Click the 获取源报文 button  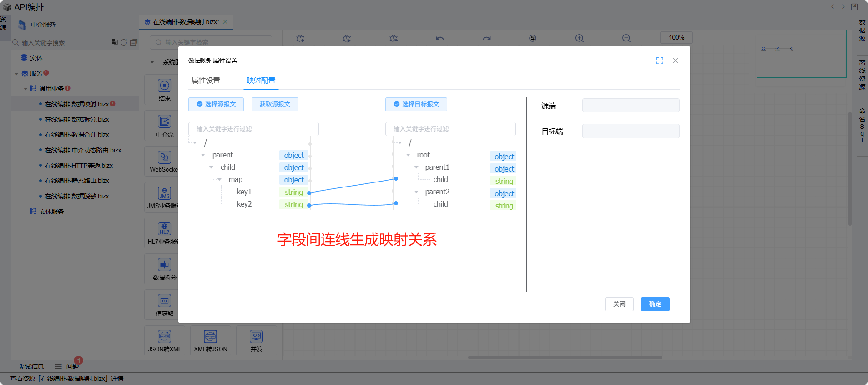click(275, 104)
